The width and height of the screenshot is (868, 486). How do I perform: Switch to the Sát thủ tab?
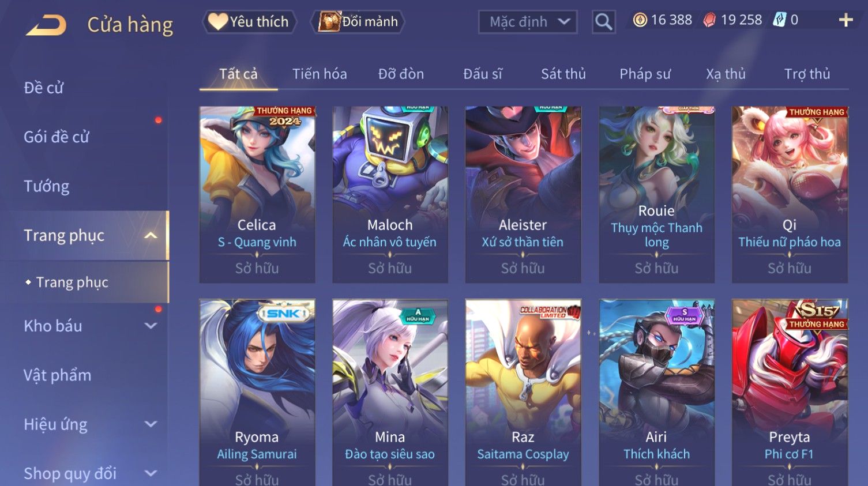coord(563,74)
